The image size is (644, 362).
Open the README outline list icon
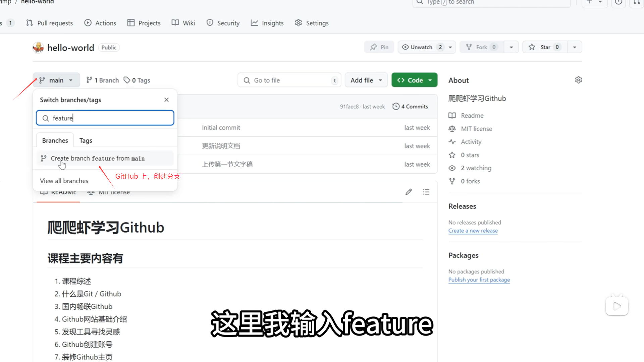pos(426,192)
